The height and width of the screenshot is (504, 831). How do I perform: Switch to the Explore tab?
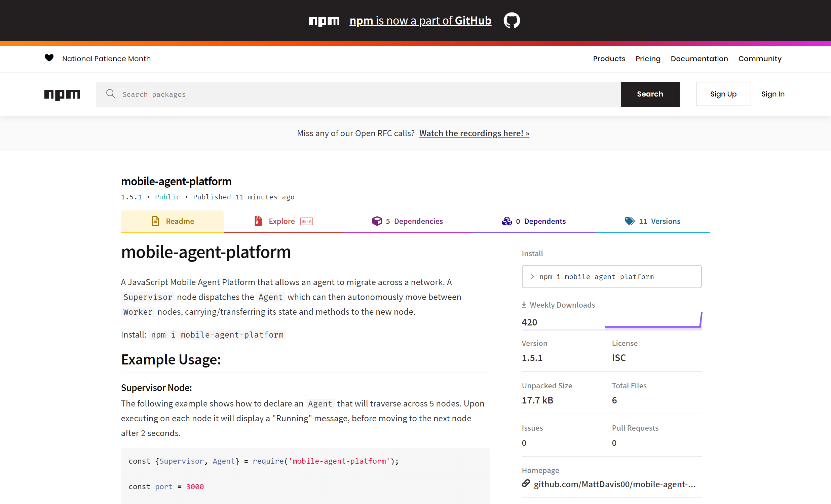coord(283,222)
